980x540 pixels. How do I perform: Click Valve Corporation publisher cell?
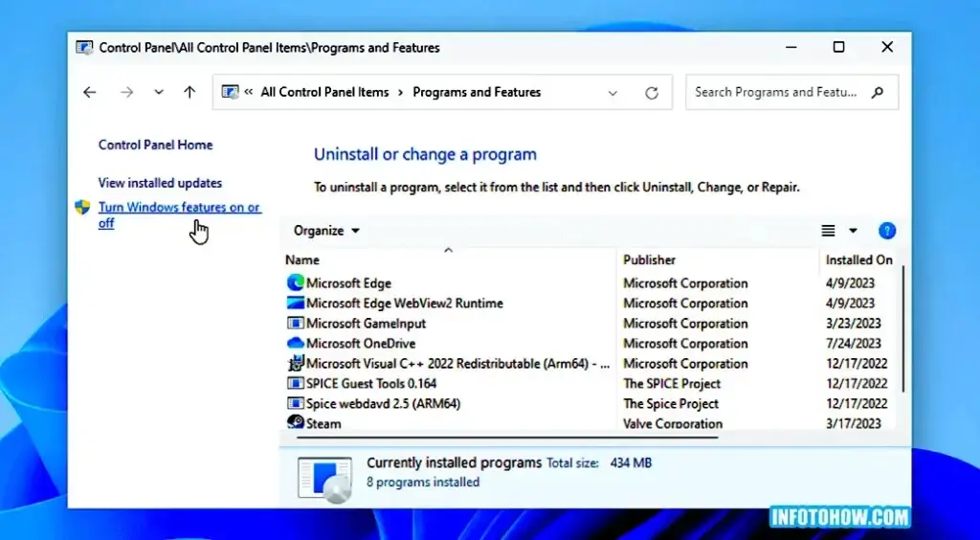click(x=673, y=423)
